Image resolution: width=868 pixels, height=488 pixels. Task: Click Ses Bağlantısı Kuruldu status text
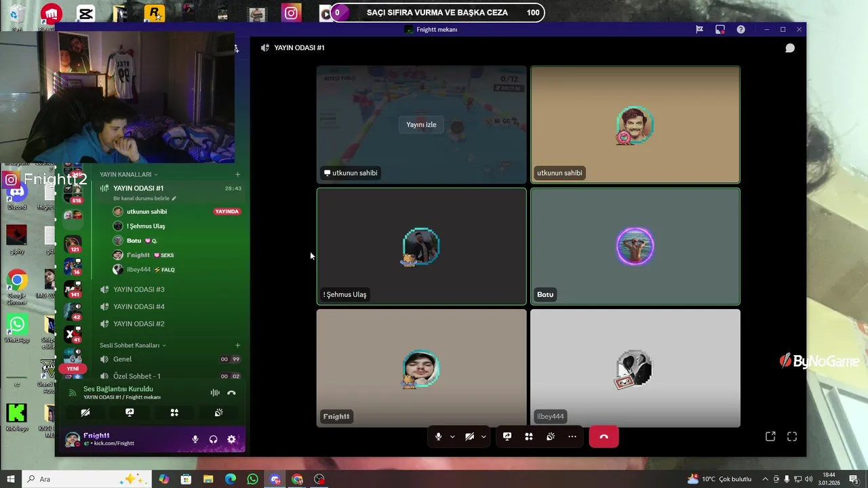pyautogui.click(x=118, y=389)
